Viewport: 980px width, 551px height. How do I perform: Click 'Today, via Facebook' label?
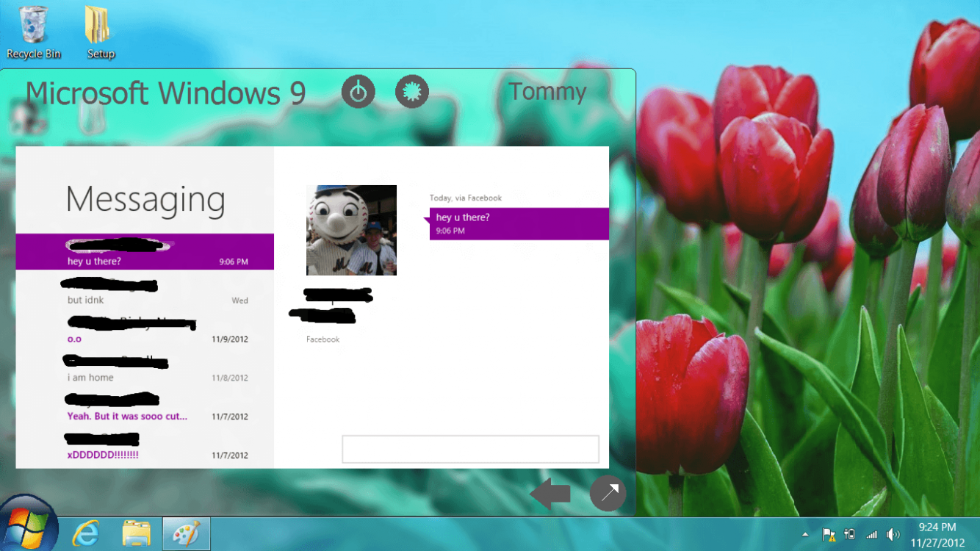[x=466, y=198]
